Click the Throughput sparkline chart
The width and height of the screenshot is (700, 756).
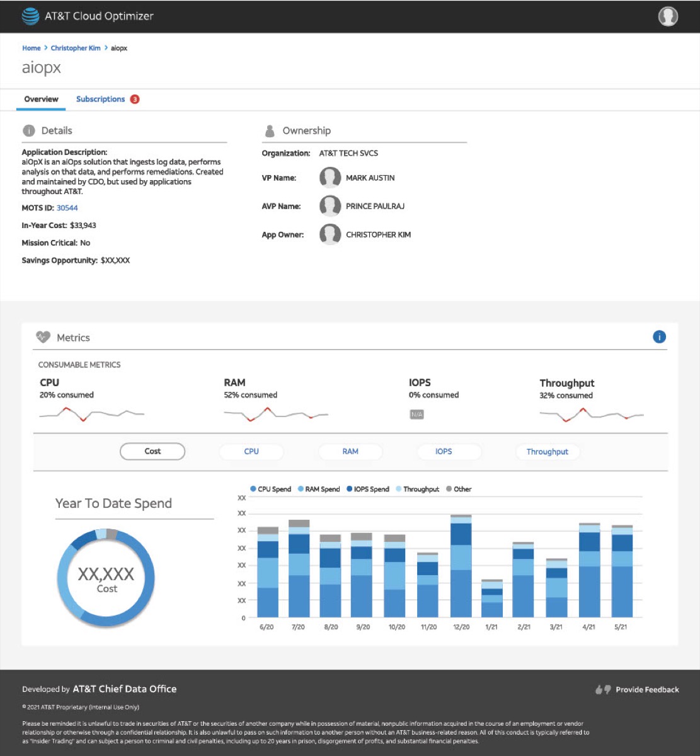point(592,415)
